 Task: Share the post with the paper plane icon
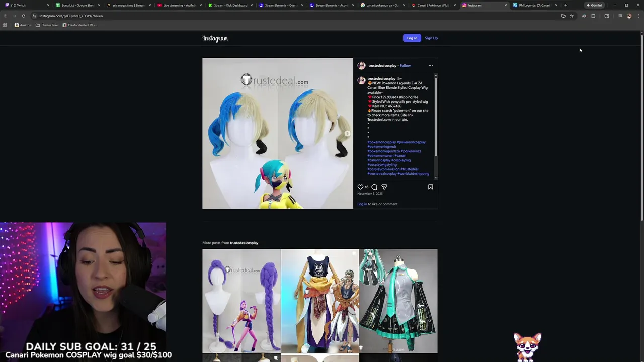point(384,187)
